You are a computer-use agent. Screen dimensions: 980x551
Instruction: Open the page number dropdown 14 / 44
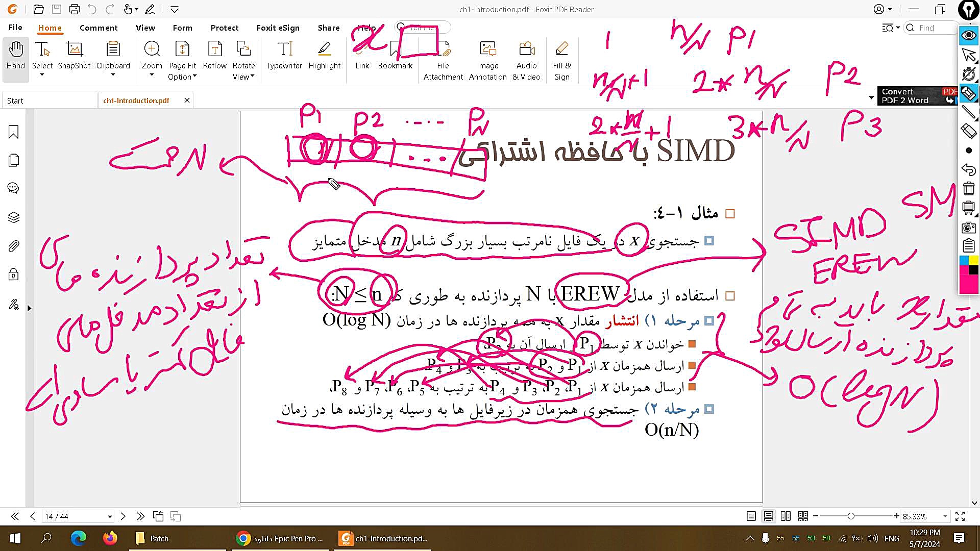tap(110, 517)
